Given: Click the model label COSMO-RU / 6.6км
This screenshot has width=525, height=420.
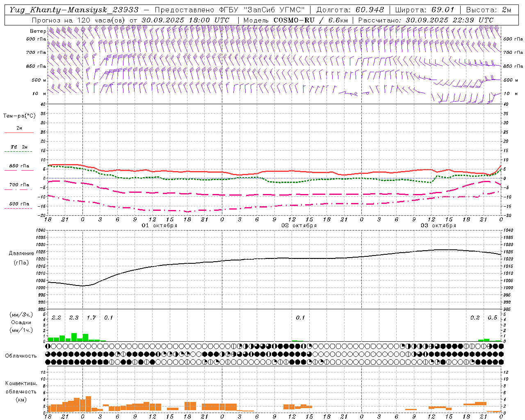Looking at the screenshot, I should tap(311, 20).
